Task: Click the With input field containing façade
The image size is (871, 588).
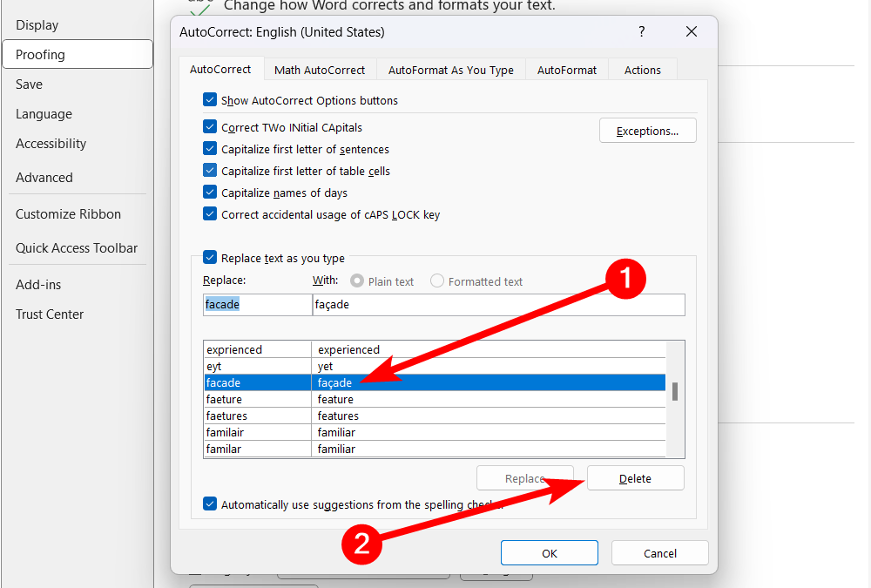Action: tap(499, 305)
